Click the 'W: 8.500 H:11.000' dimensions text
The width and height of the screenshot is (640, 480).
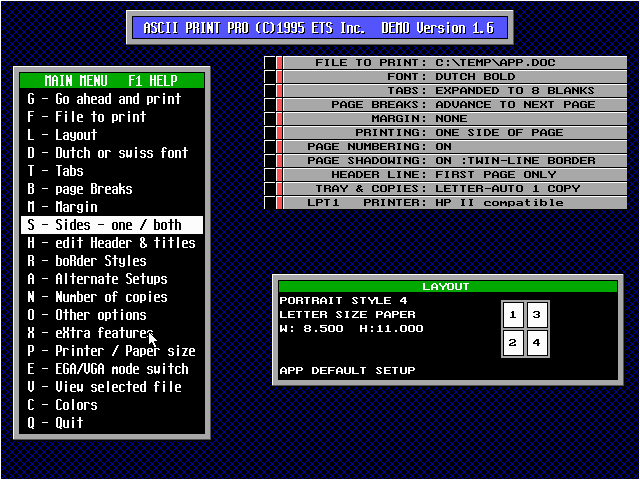[x=351, y=329]
